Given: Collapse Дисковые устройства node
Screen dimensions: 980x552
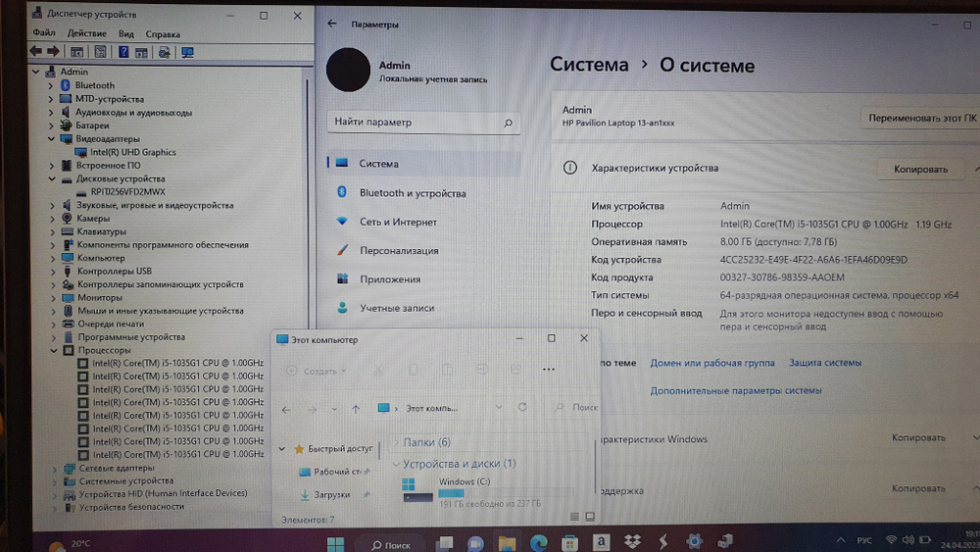Looking at the screenshot, I should click(52, 178).
